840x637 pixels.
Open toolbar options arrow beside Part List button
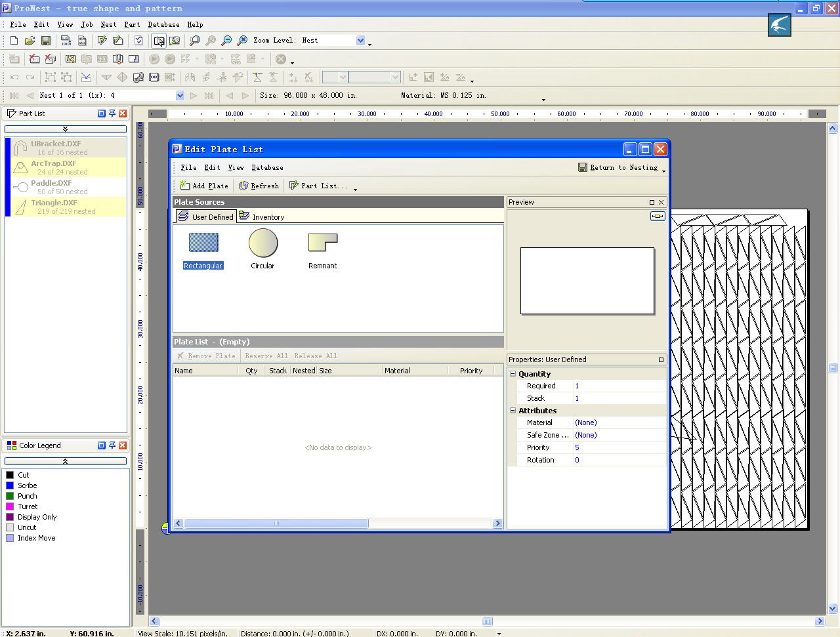[355, 189]
